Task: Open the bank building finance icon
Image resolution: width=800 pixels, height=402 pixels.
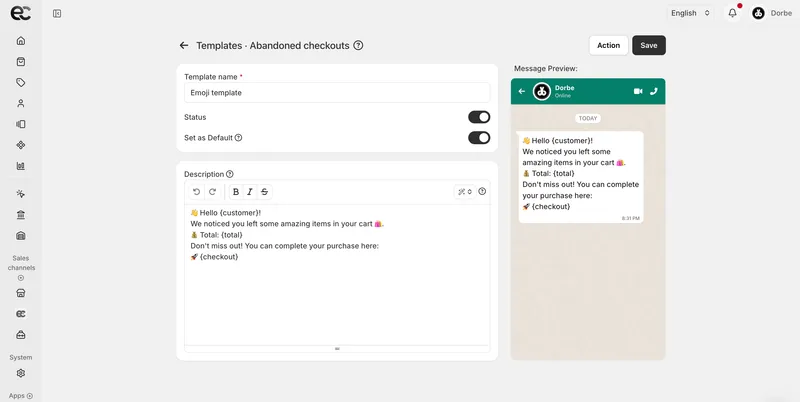Action: pos(20,215)
